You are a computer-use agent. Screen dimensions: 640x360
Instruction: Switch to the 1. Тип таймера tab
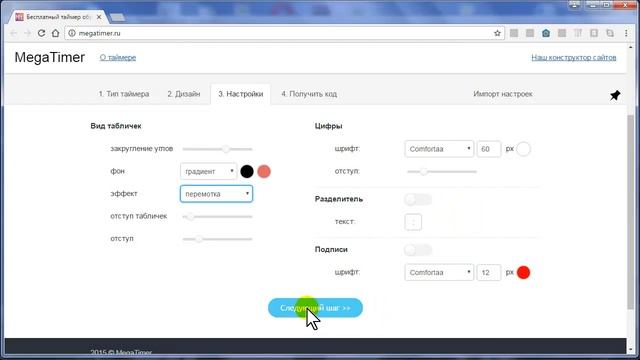tap(124, 94)
